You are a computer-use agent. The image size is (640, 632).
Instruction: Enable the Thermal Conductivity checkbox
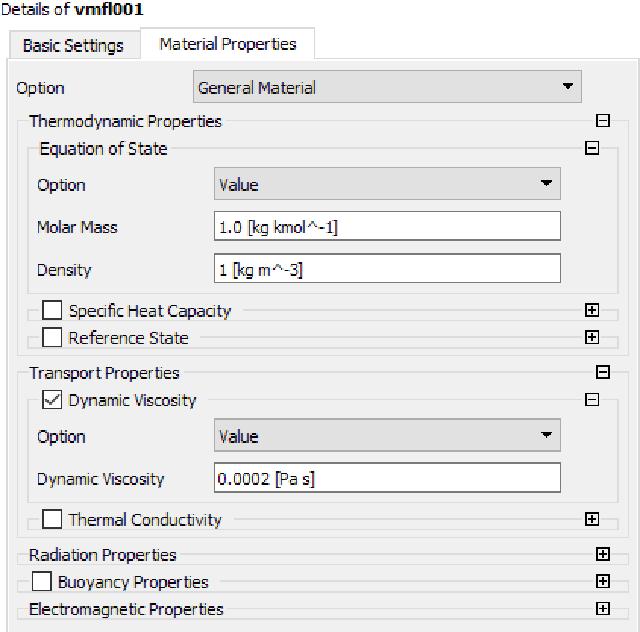coord(52,519)
